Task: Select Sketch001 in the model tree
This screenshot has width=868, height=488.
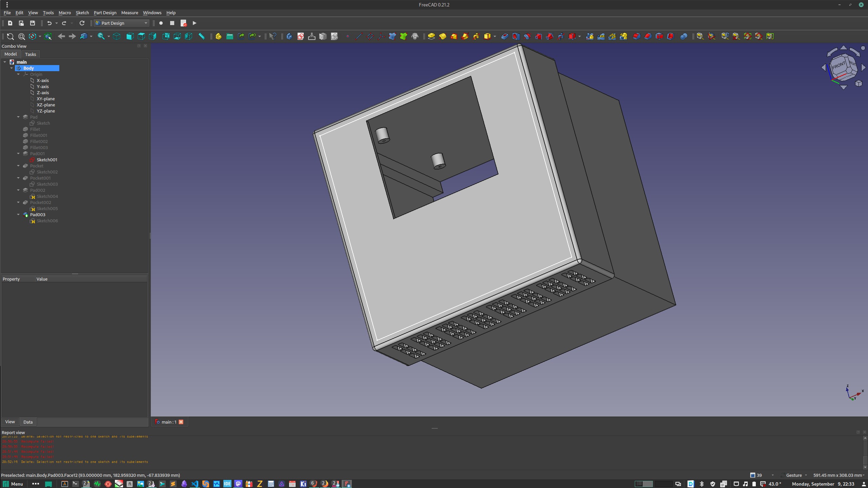Action: pos(47,160)
